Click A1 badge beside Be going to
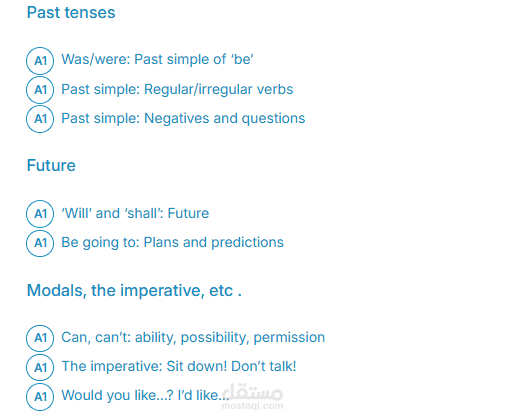Screen dimensions: 505x419 [x=40, y=243]
